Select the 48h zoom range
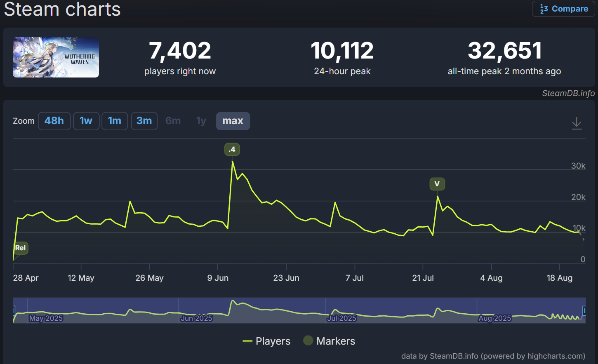 point(54,121)
